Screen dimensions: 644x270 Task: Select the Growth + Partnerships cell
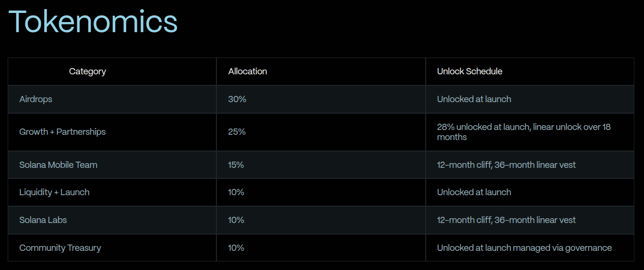tap(62, 132)
